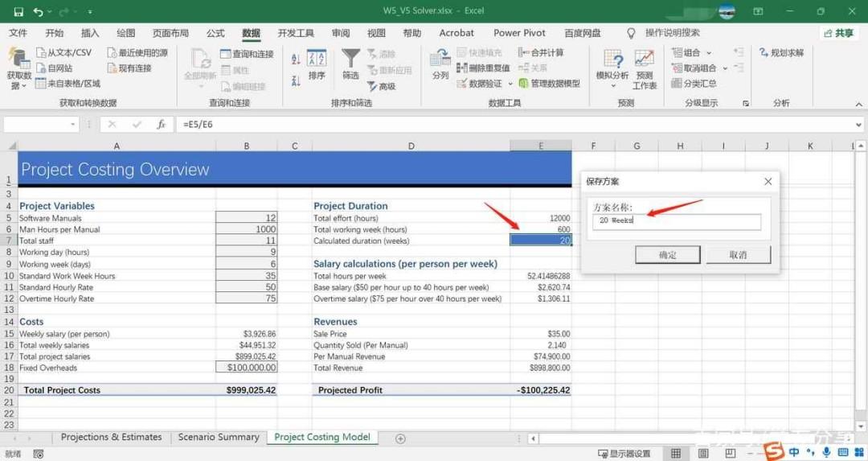Image resolution: width=868 pixels, height=461 pixels.
Task: Open Recent Sources (最近使用的源)
Action: click(x=137, y=52)
